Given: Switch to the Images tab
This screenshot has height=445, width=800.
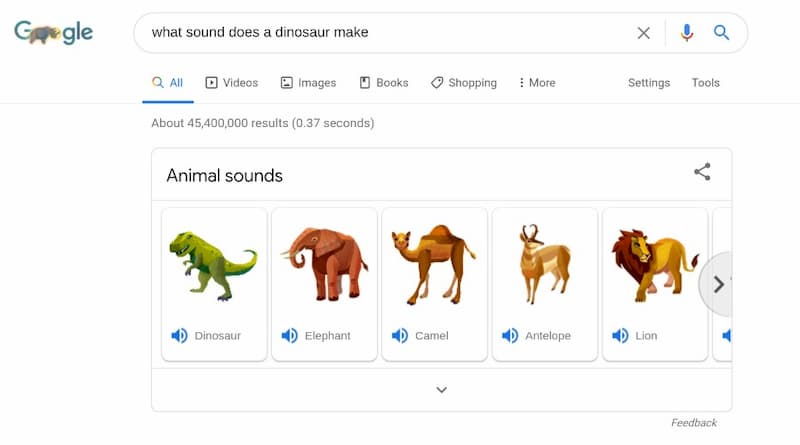Looking at the screenshot, I should click(x=308, y=83).
